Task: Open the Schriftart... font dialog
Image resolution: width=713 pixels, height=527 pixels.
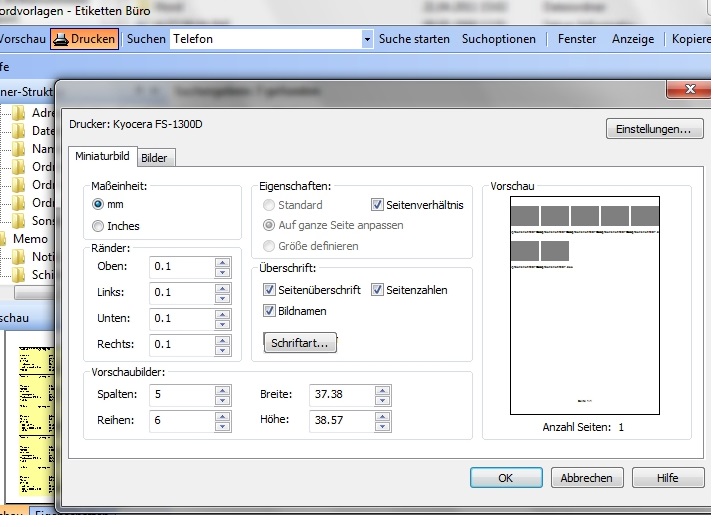Action: coord(301,342)
